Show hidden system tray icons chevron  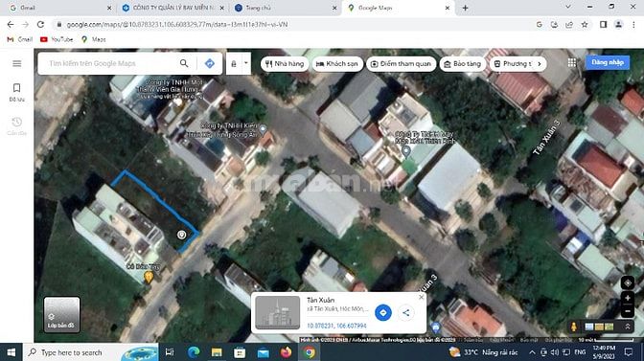pyautogui.click(x=532, y=352)
